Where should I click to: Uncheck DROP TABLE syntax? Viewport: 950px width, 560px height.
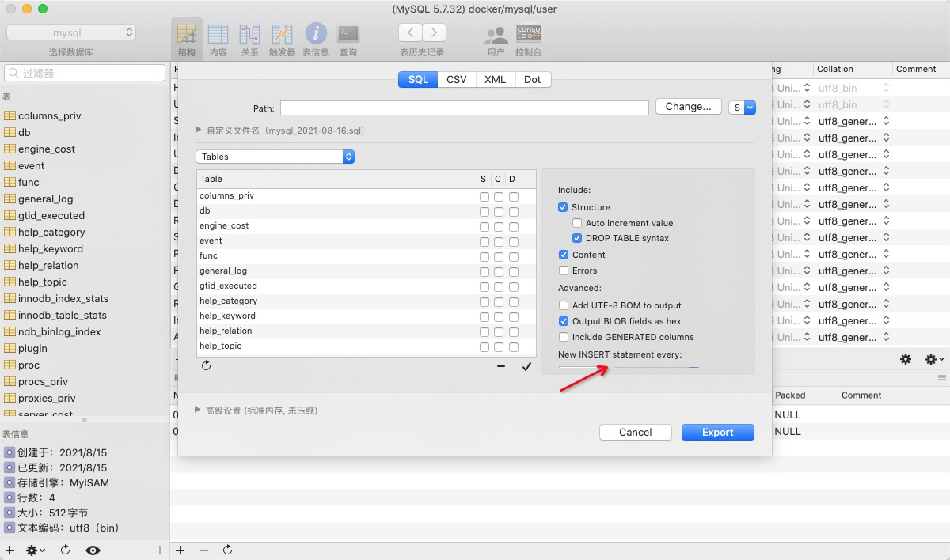pos(577,238)
